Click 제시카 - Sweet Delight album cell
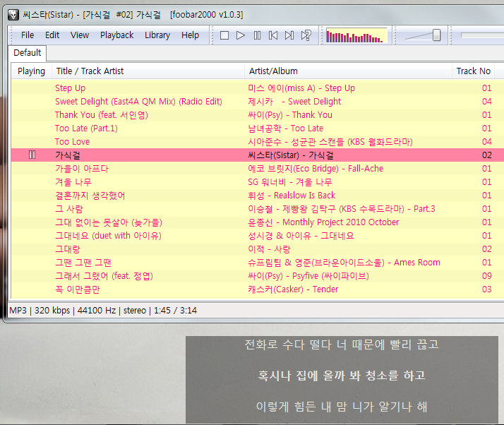This screenshot has height=425, width=504. click(x=294, y=102)
